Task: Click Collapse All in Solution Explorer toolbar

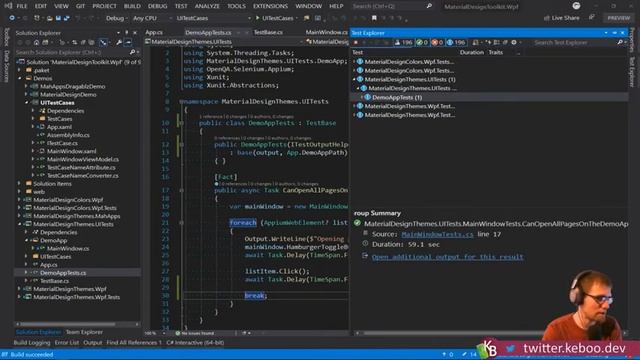Action: (83, 42)
